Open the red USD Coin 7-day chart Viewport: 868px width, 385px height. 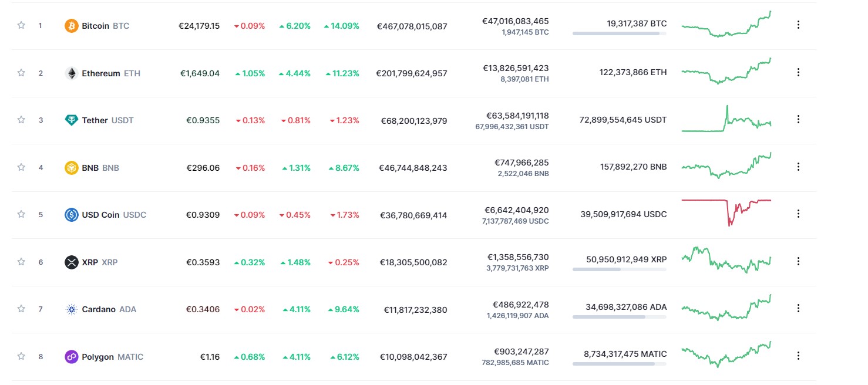coord(726,212)
